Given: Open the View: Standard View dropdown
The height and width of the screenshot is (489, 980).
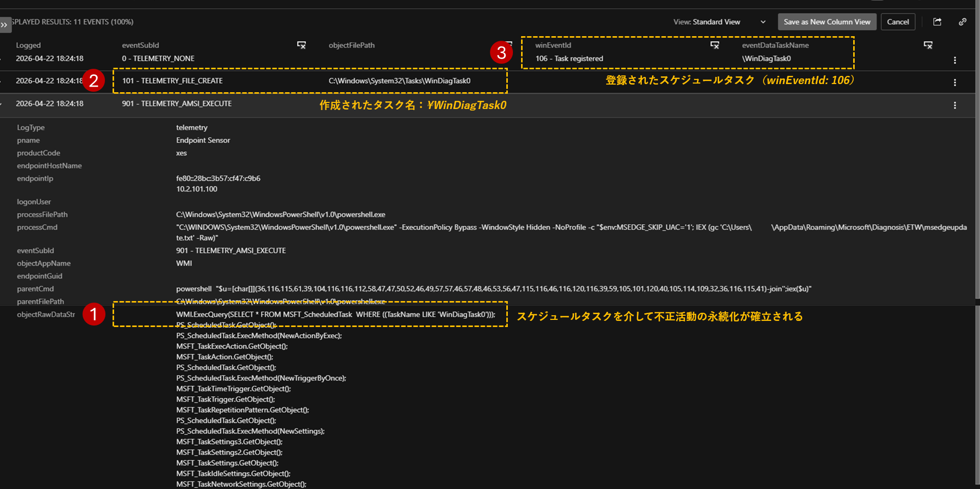Looking at the screenshot, I should pyautogui.click(x=719, y=22).
